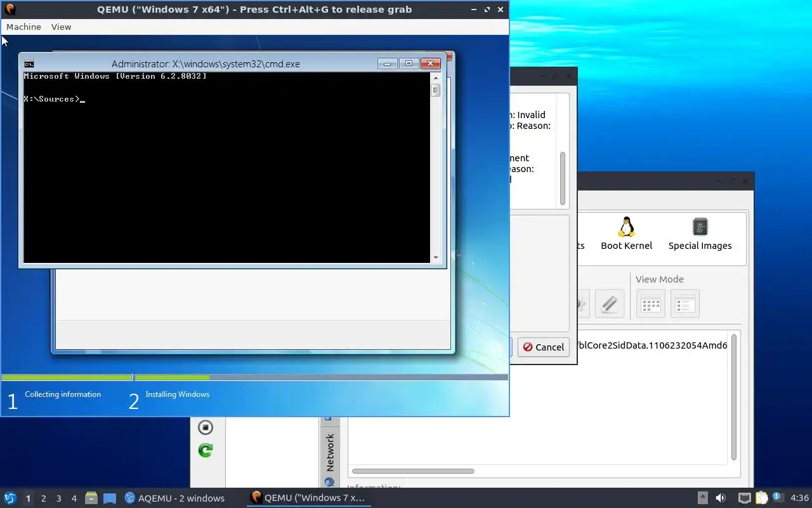Click the 'View Mode' label
The height and width of the screenshot is (508, 812).
pyautogui.click(x=659, y=279)
